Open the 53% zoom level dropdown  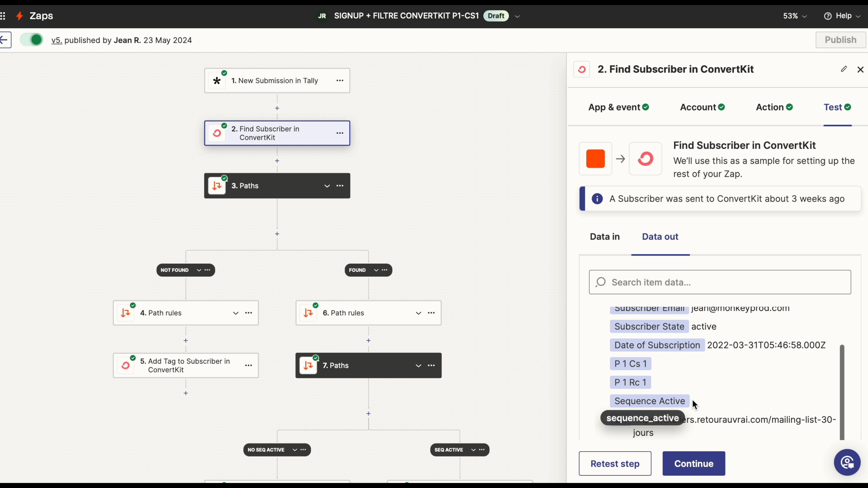coord(795,16)
